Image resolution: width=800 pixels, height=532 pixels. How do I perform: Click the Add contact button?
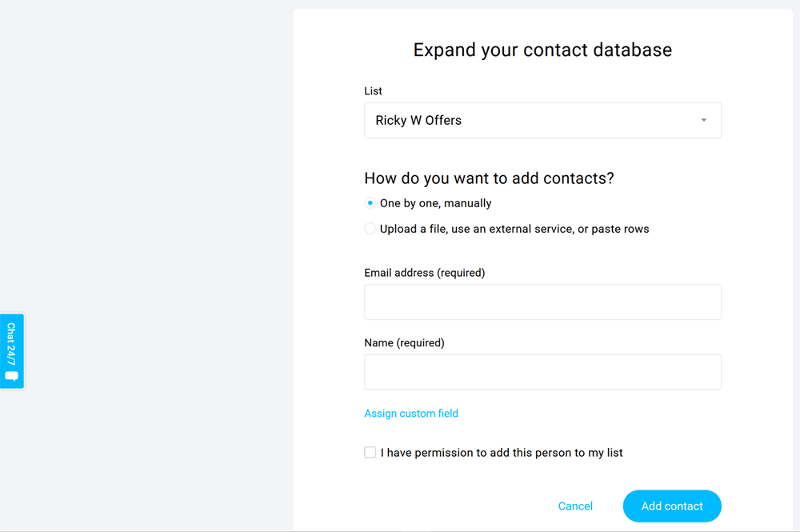pos(672,506)
